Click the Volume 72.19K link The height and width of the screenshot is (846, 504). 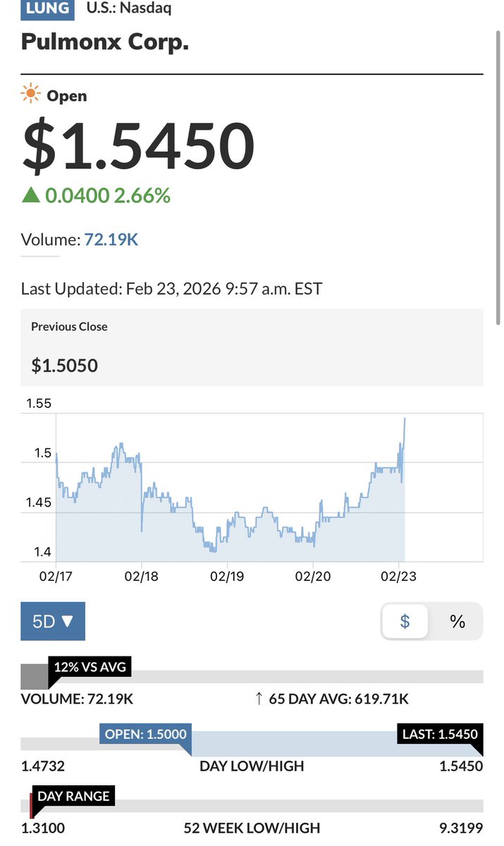pos(111,239)
